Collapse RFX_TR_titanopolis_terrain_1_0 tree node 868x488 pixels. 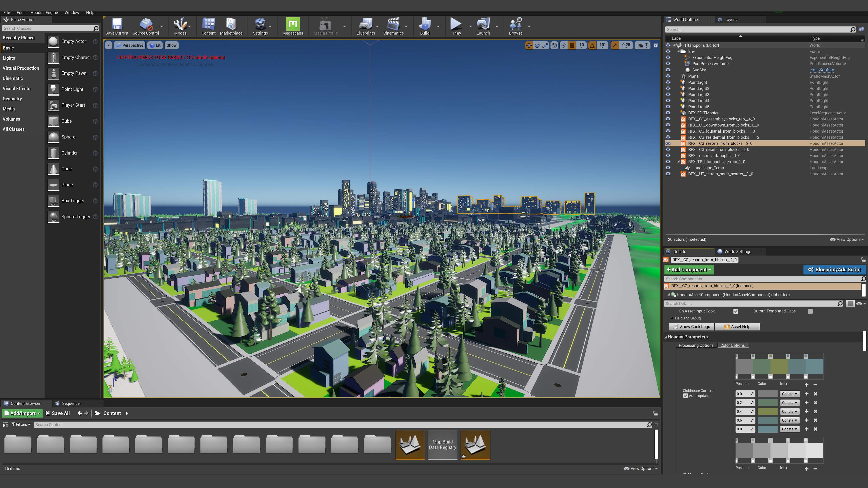678,162
